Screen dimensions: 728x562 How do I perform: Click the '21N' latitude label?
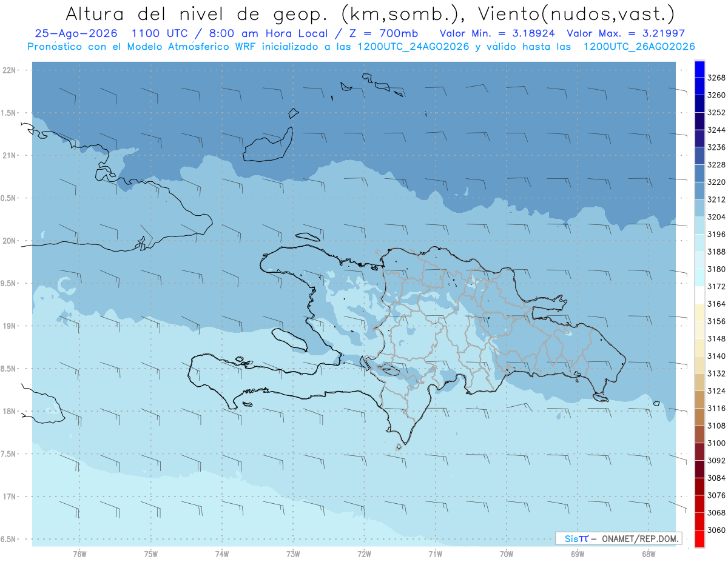(x=10, y=155)
